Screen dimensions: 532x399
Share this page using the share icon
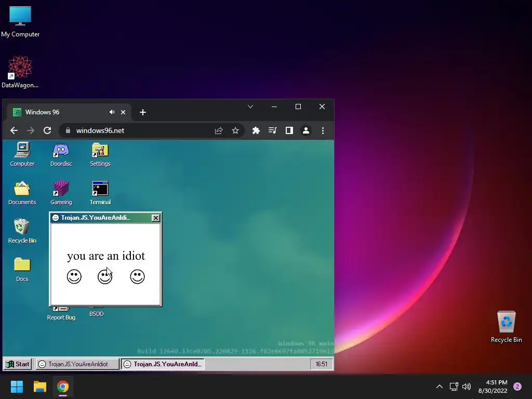click(x=219, y=130)
